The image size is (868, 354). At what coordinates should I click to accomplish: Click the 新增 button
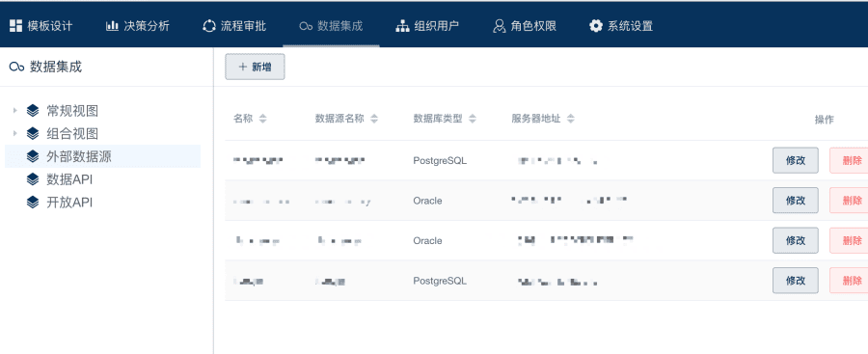pos(255,67)
